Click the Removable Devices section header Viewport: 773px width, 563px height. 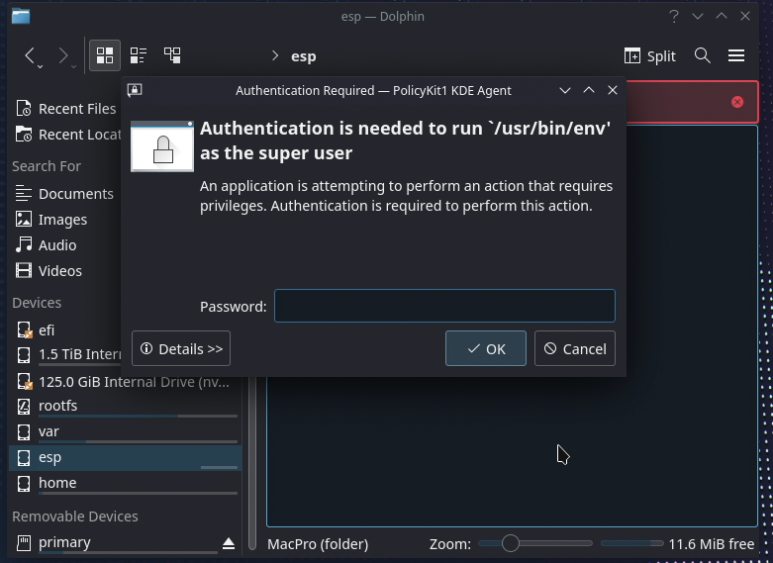click(75, 516)
